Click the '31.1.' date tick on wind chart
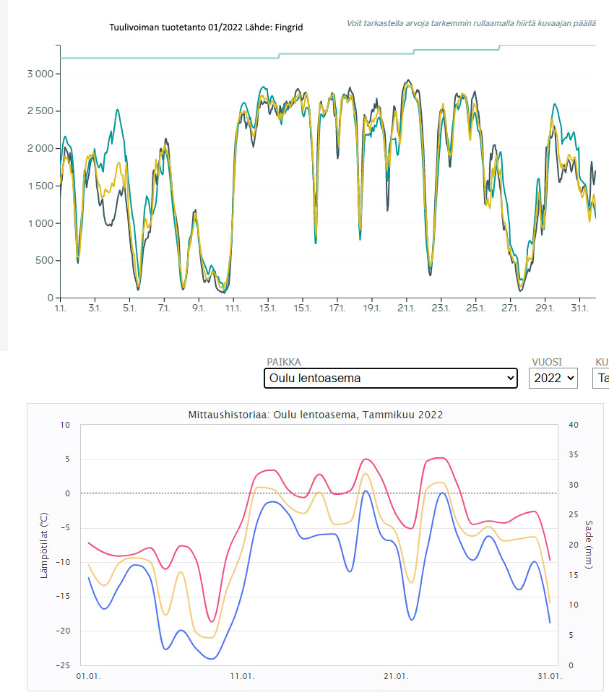Screen dimensions: 609x700 coord(579,308)
